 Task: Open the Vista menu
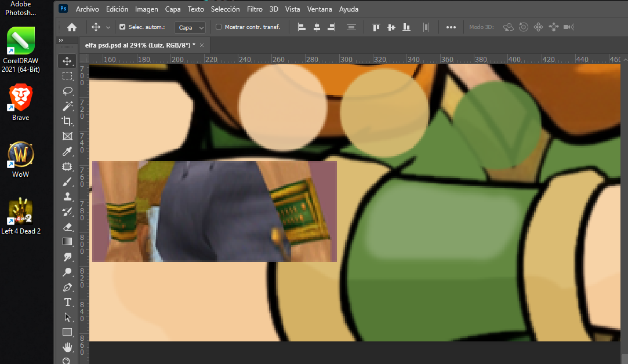pyautogui.click(x=292, y=9)
